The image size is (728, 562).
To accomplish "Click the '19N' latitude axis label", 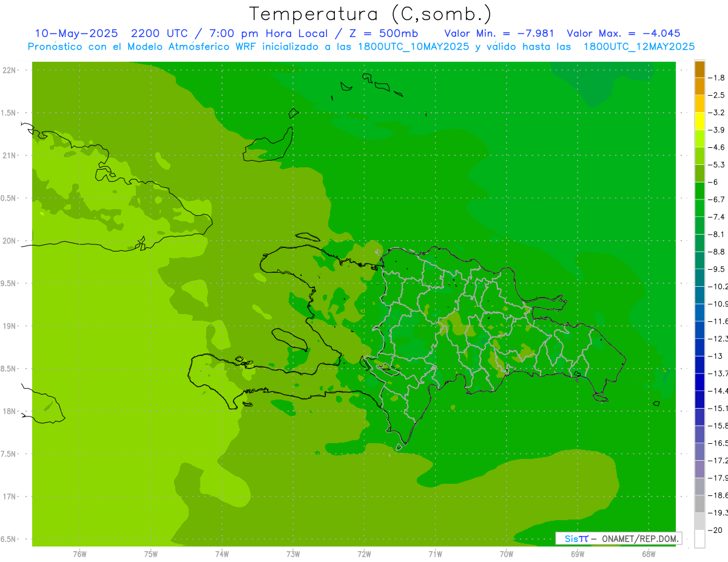I will point(8,326).
